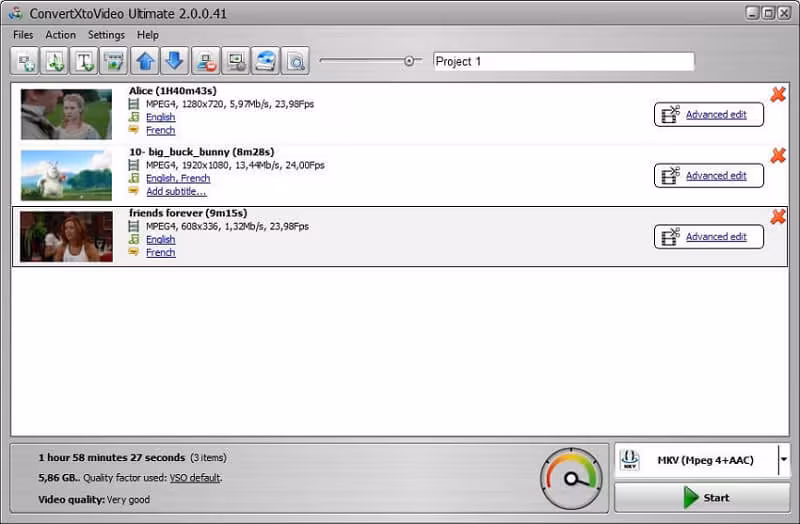Open the Action menu
Screen dimensions: 800x524
point(60,35)
